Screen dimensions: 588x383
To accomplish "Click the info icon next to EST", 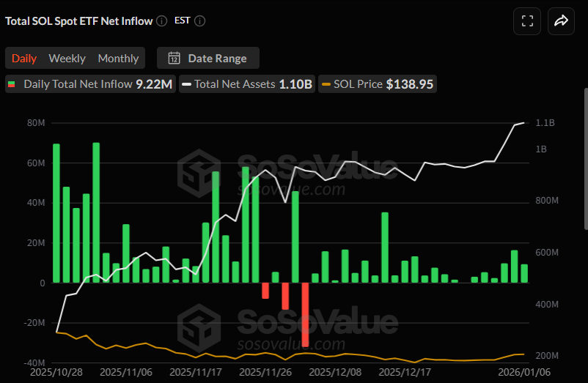I will 200,21.
